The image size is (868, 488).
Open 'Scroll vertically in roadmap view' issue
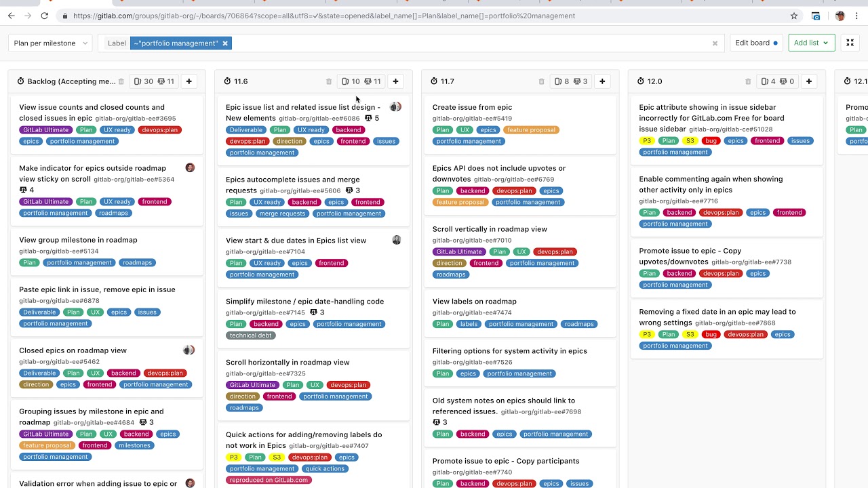[490, 229]
